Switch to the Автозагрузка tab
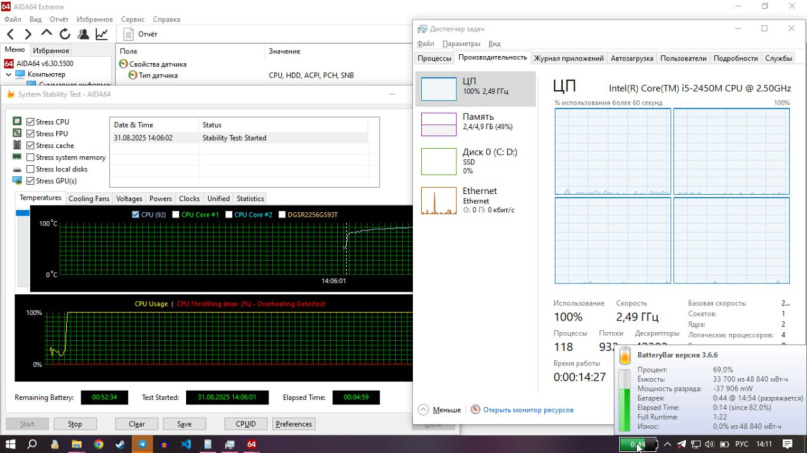Image resolution: width=807 pixels, height=453 pixels. tap(631, 58)
